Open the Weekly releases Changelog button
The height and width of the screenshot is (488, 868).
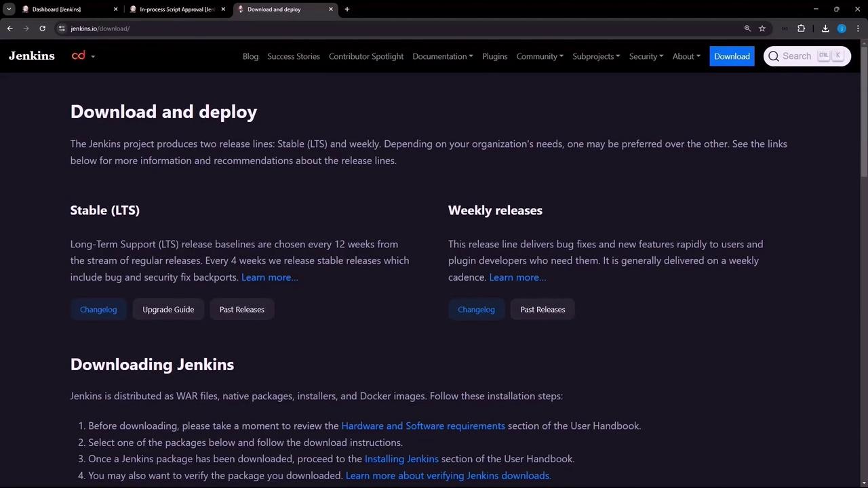coord(476,310)
